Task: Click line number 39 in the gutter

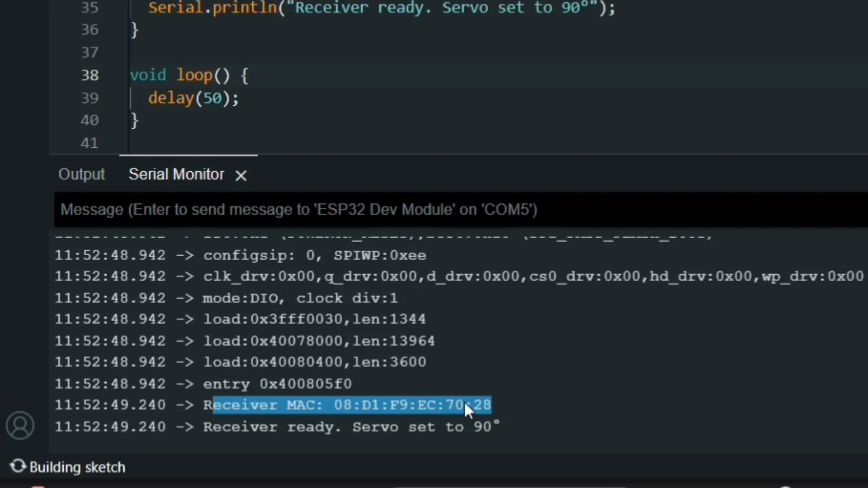Action: [x=90, y=98]
